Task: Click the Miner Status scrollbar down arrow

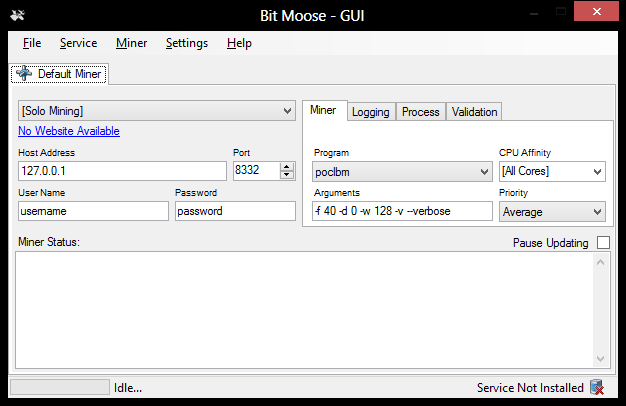Action: [x=600, y=358]
